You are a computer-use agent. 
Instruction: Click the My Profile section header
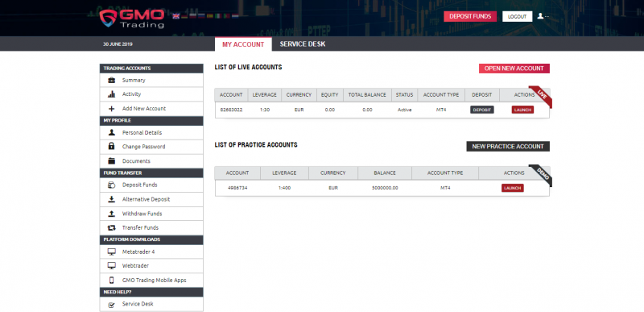click(151, 121)
